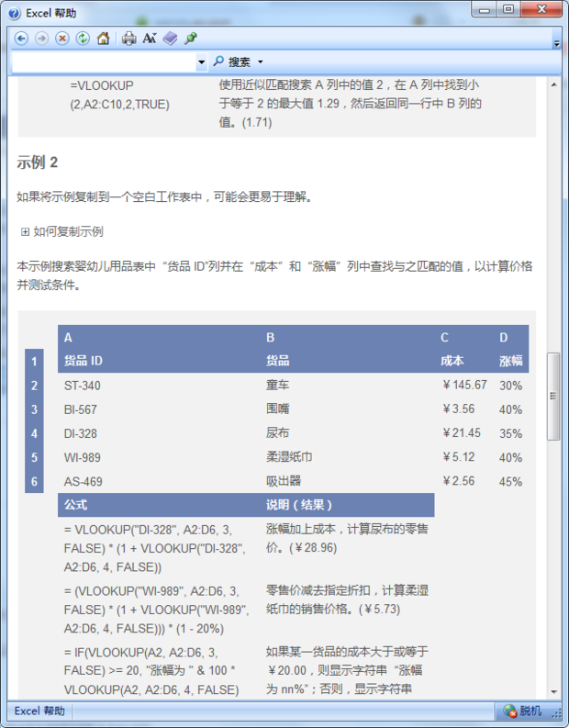The height and width of the screenshot is (728, 569).
Task: Click the 围嘴 product cell
Action: (277, 409)
